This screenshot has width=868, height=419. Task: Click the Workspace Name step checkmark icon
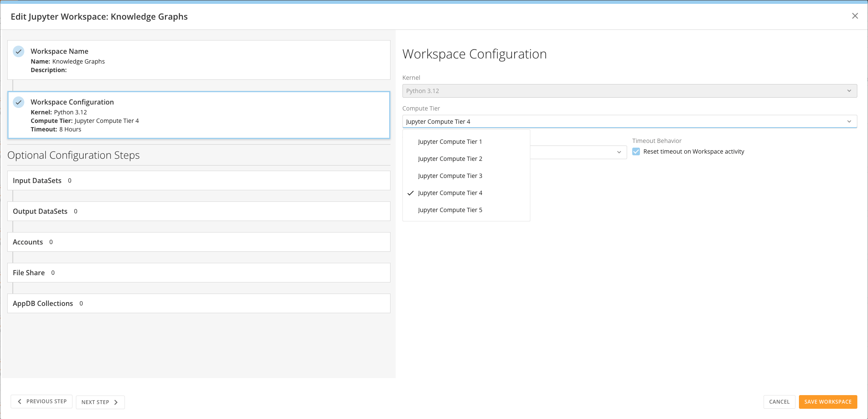pos(19,51)
